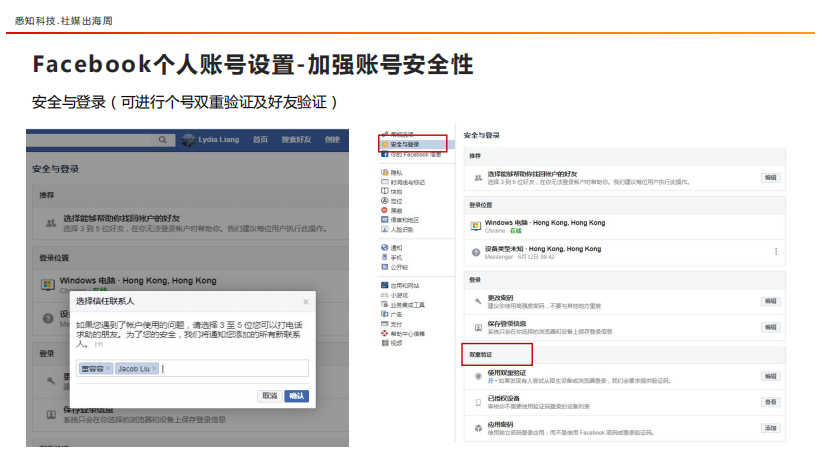The width and height of the screenshot is (830, 458).
Task: Remove the first contact token before Jacob Liu
Action: (108, 369)
